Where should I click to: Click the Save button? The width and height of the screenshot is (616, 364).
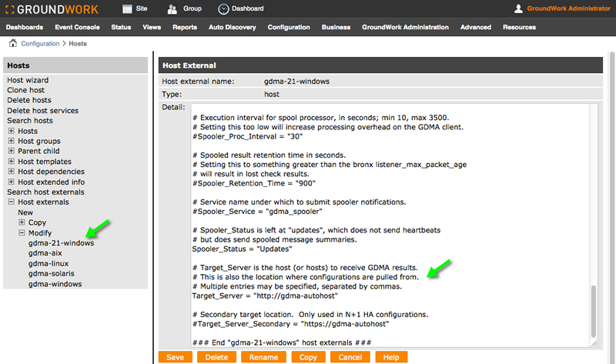176,357
